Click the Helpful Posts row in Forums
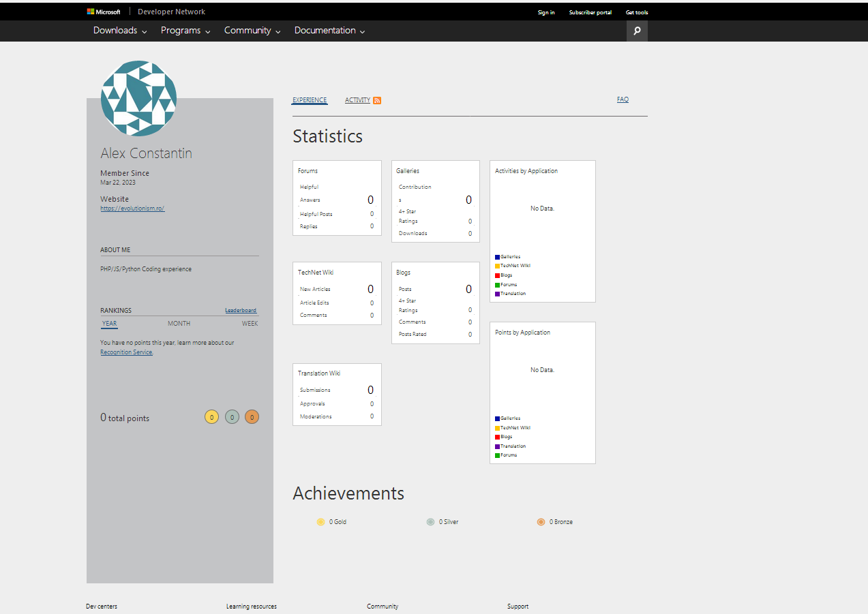Screen dimensions: 868x614 pos(337,214)
